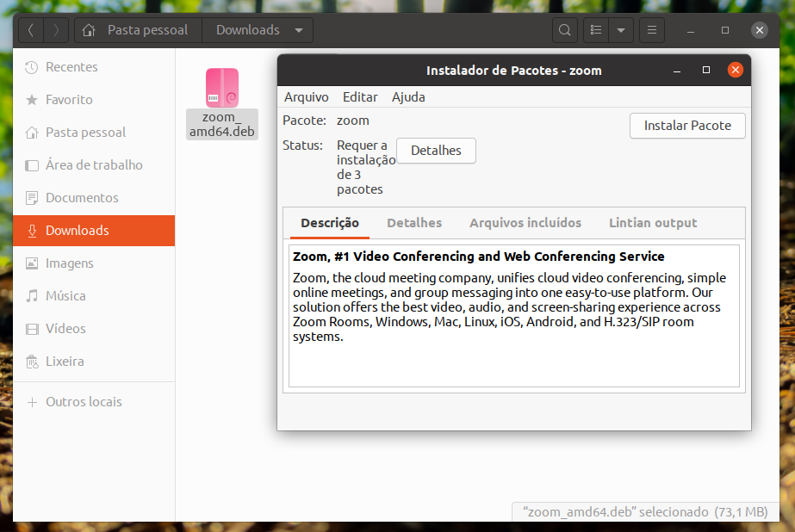Maximize the Instalador de Pacotes window
This screenshot has width=795, height=532.
click(x=705, y=70)
